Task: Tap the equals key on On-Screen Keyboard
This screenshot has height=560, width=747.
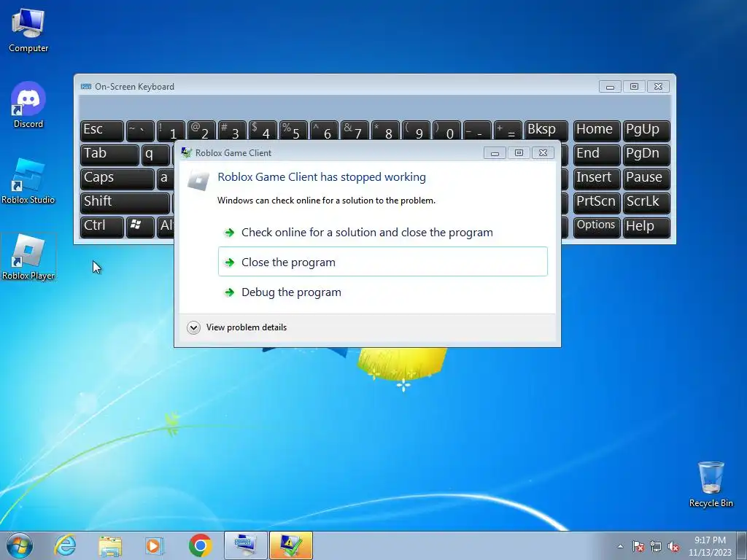Action: [x=508, y=131]
